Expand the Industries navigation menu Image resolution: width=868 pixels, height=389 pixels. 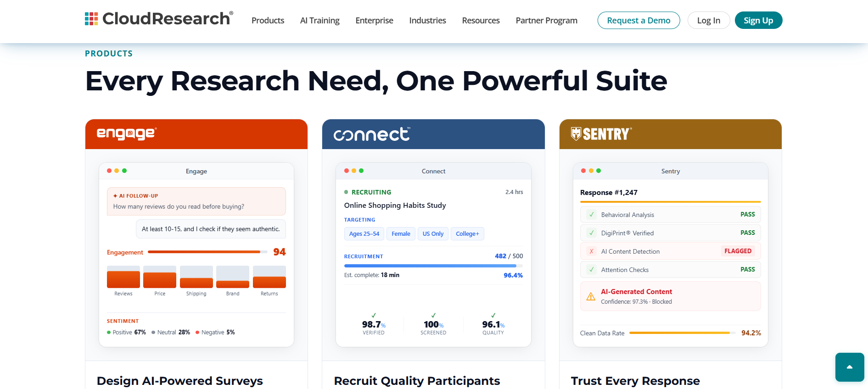coord(428,20)
